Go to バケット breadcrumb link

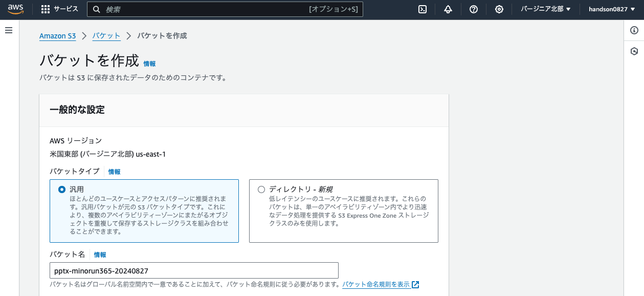point(106,36)
